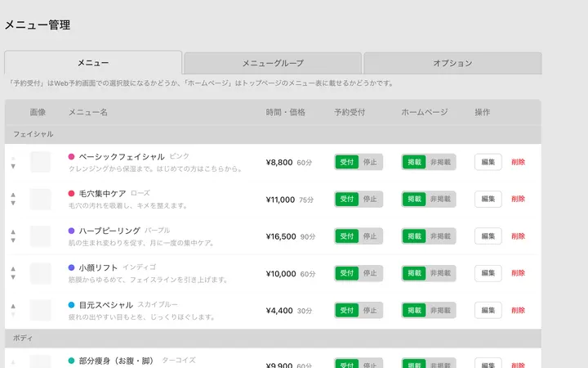Click 予約受付 column header
The image size is (588, 368).
click(350, 112)
